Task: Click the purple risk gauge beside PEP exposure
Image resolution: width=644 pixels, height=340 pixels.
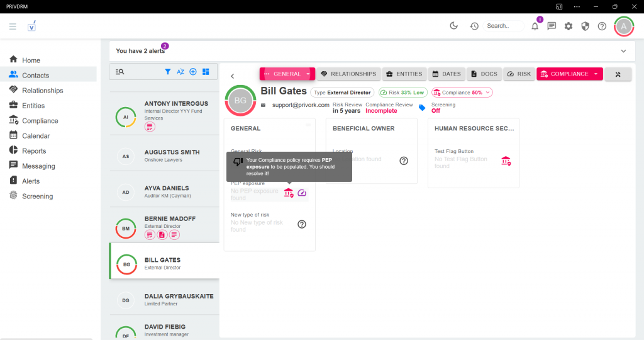Action: tap(302, 193)
